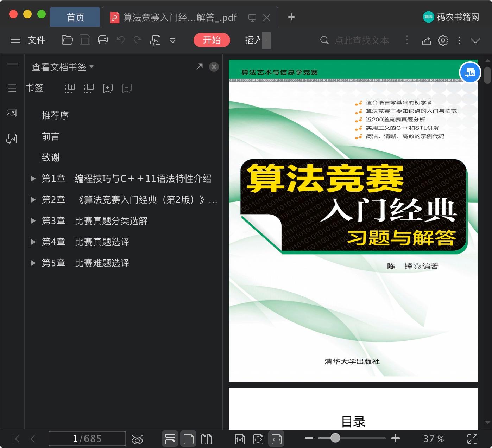Click the presentation screen icon on pdf tab
The width and height of the screenshot is (492, 448).
click(252, 18)
